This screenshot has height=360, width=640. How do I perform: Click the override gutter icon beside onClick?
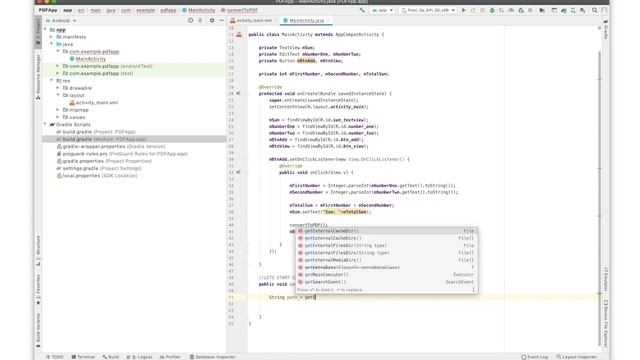tap(238, 172)
